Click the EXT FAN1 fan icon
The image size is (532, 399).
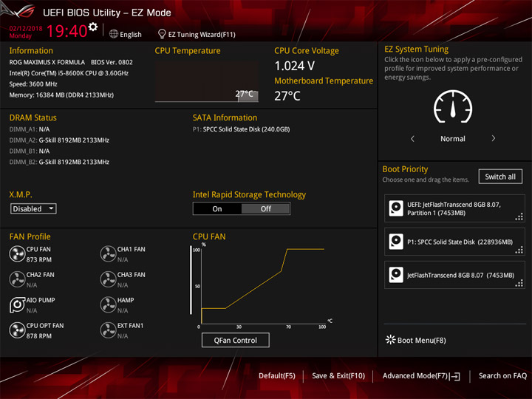click(x=108, y=330)
